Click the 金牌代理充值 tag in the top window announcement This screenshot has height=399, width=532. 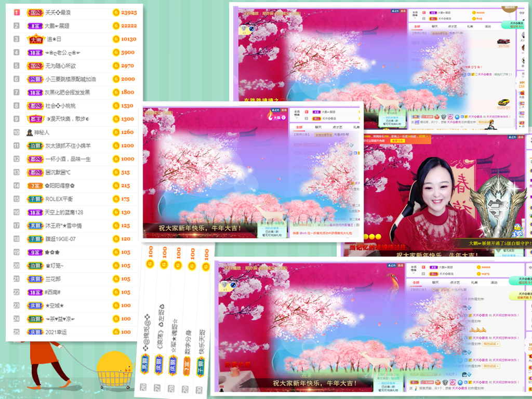440,33
